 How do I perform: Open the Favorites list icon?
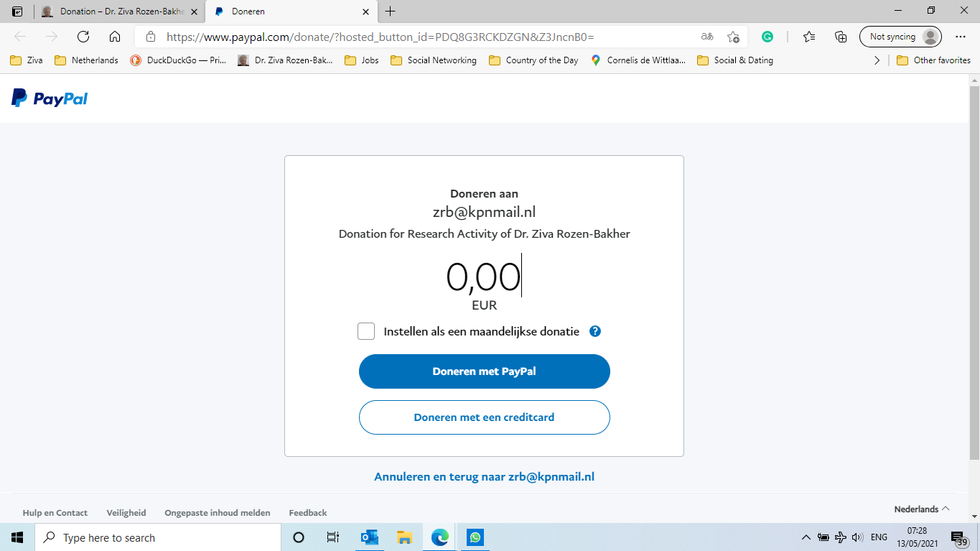click(x=809, y=37)
